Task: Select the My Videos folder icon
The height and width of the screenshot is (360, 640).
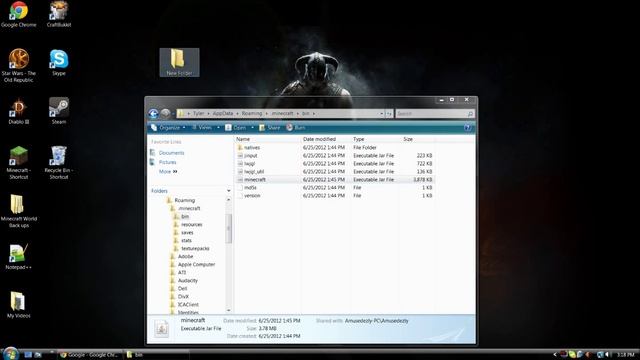Action: click(x=18, y=304)
